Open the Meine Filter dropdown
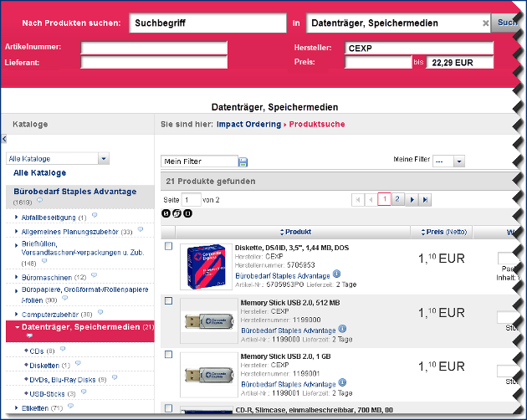 point(459,161)
